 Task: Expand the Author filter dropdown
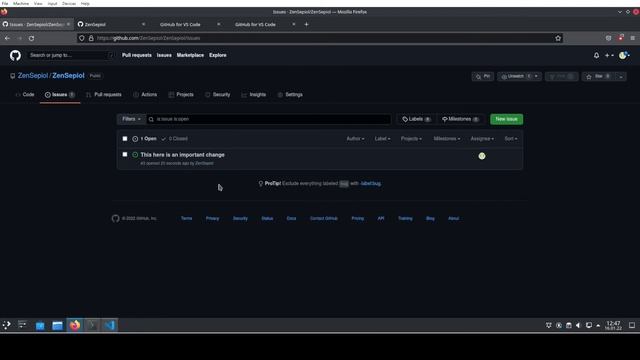pyautogui.click(x=355, y=139)
